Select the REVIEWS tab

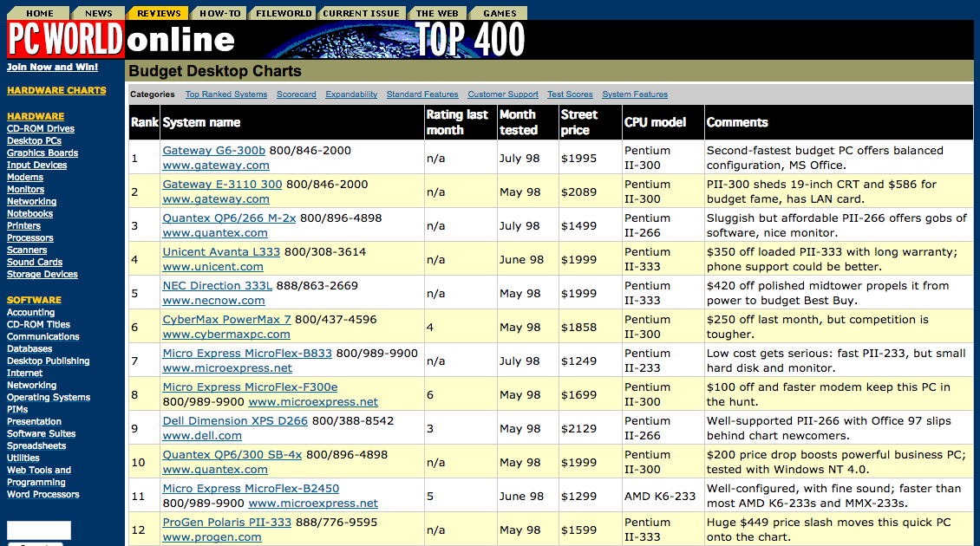pos(158,13)
